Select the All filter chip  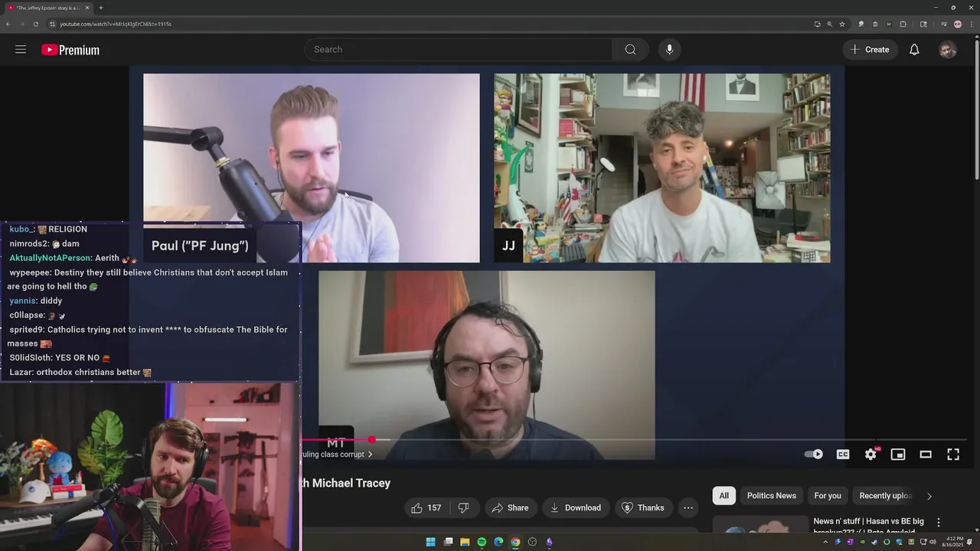pyautogui.click(x=724, y=496)
